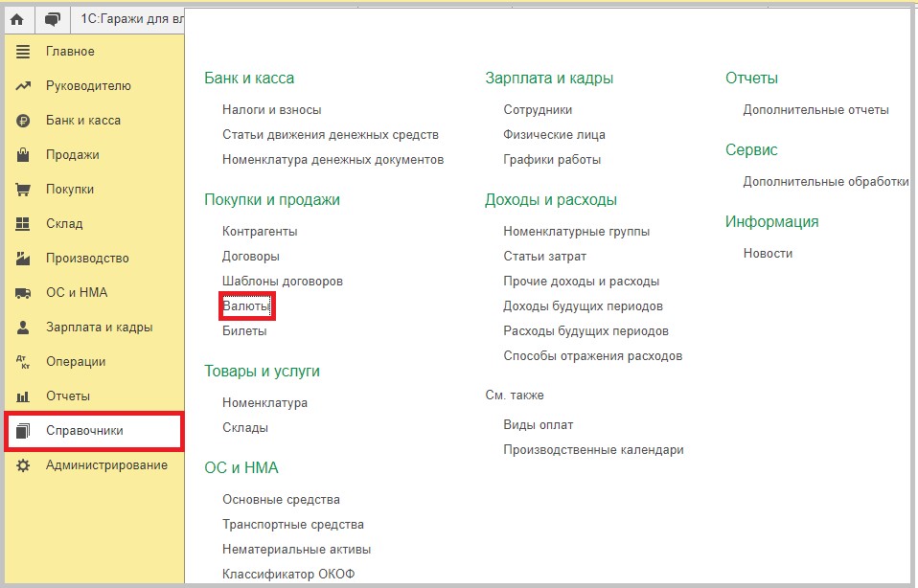
Task: Open Статьи затрат
Action: [544, 257]
